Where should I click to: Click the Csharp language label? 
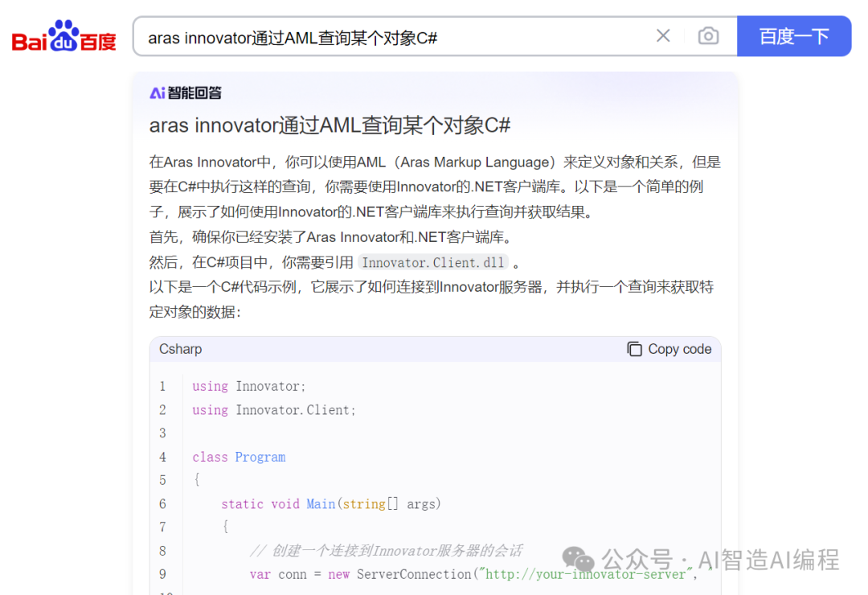click(181, 349)
